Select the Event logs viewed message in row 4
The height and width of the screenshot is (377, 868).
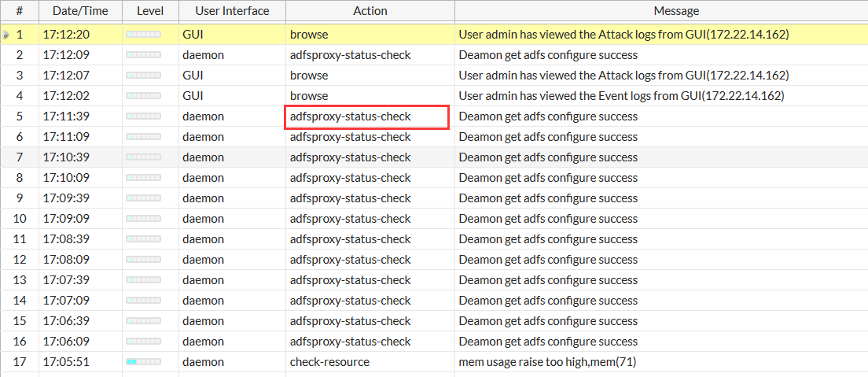(x=621, y=96)
